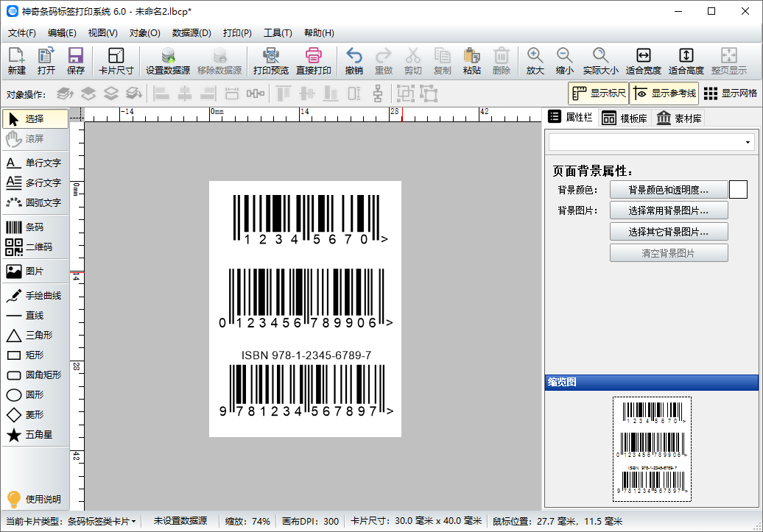Open the 文件(F) menu
This screenshot has height=532, width=763.
[22, 33]
